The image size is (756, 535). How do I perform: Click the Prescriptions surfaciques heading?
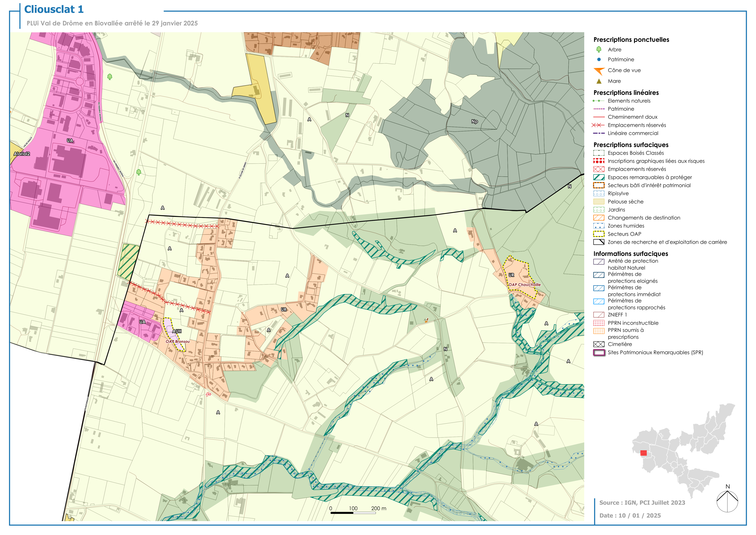point(631,145)
